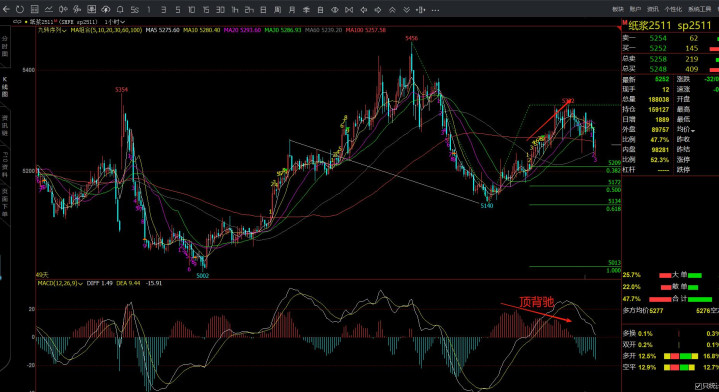Click the 纸浆2511 contract title
Image resolution: width=719 pixels, height=392 pixels.
650,25
